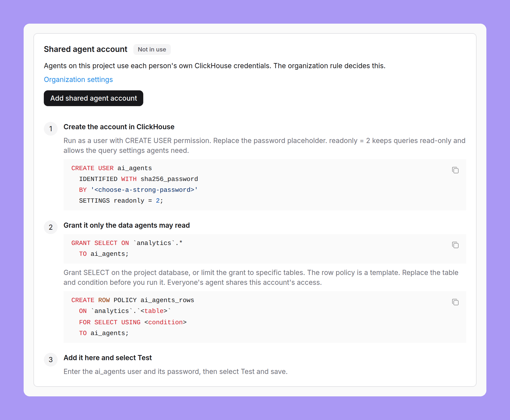Viewport: 510px width, 420px height.
Task: Click the paragraph starting Grant SELECT on the project database
Action: (261, 277)
